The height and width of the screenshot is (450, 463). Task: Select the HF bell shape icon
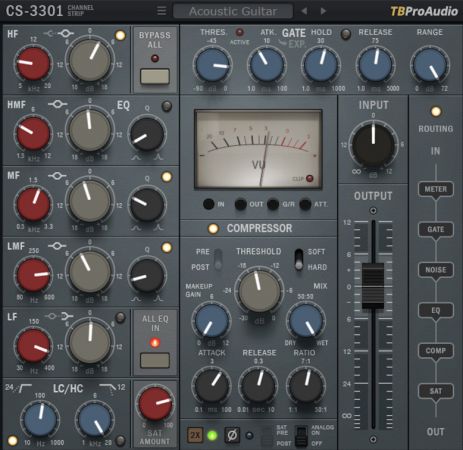pos(66,33)
